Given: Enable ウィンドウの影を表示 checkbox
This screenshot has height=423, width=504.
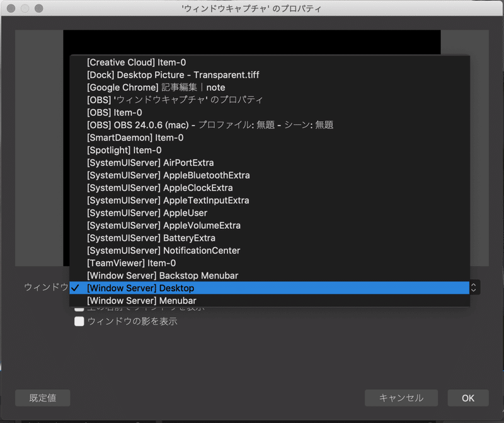Looking at the screenshot, I should pos(79,322).
